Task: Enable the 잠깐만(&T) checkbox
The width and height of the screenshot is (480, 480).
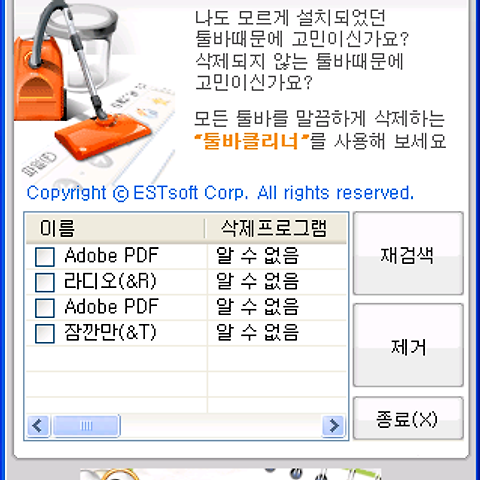Action: [x=45, y=333]
